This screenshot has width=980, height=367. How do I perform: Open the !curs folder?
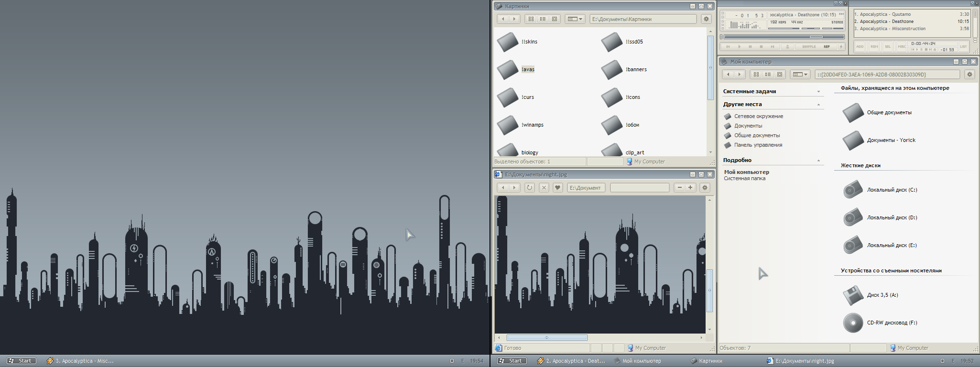tap(516, 97)
